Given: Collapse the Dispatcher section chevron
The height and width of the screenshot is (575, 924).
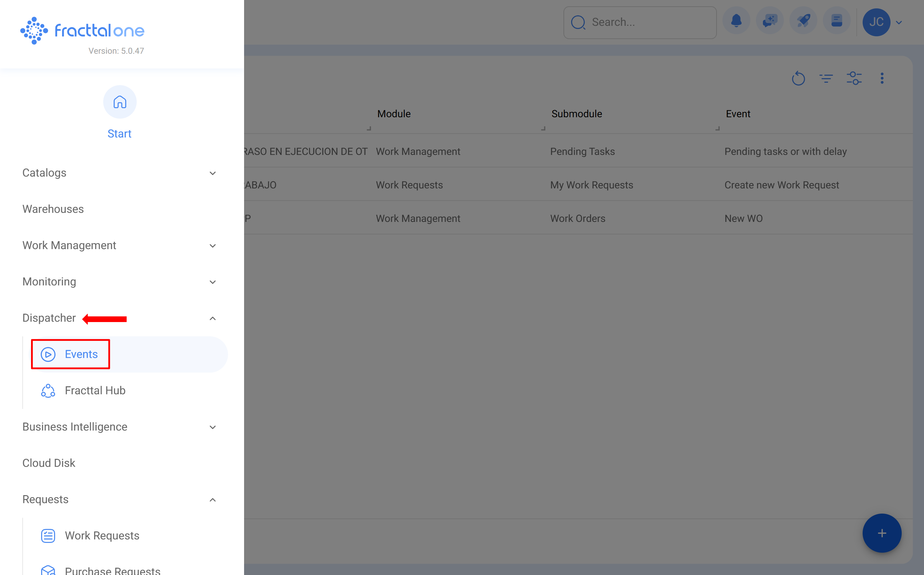Looking at the screenshot, I should 213,318.
